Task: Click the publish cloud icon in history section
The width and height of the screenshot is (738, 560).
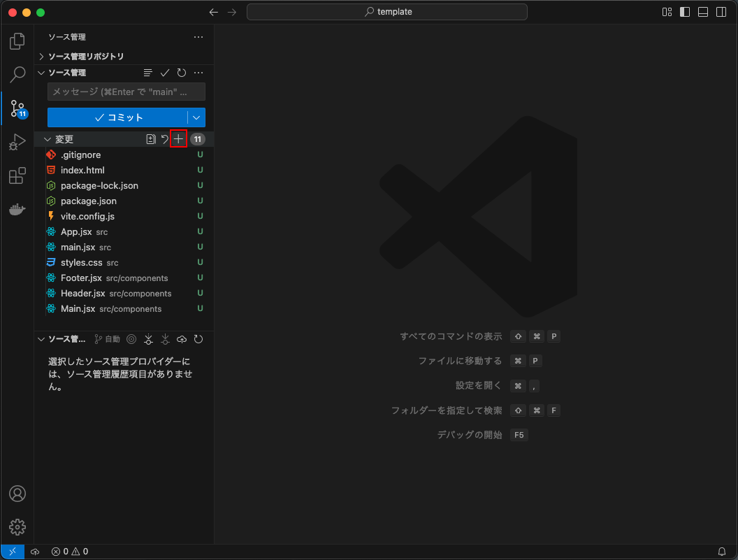Action: click(x=182, y=339)
